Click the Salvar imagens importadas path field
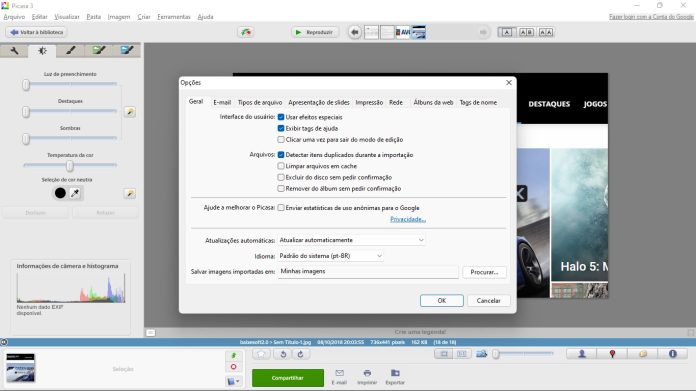The image size is (696, 391). pyautogui.click(x=368, y=272)
